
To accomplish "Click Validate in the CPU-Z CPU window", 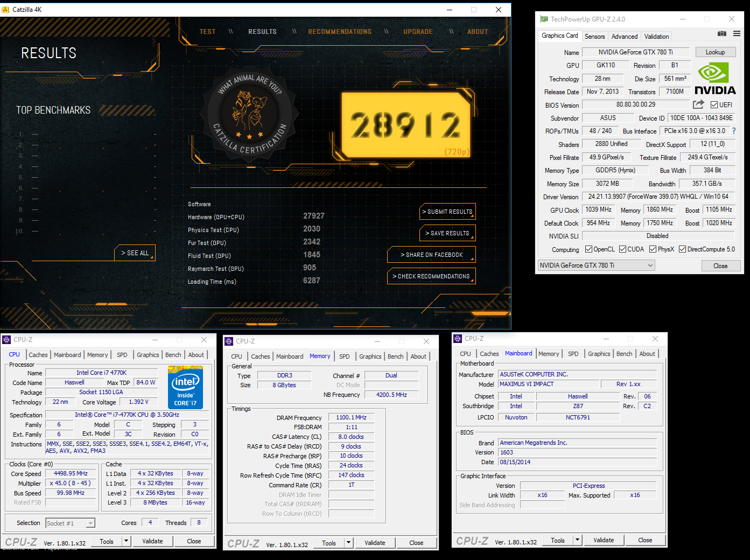I will pyautogui.click(x=152, y=541).
